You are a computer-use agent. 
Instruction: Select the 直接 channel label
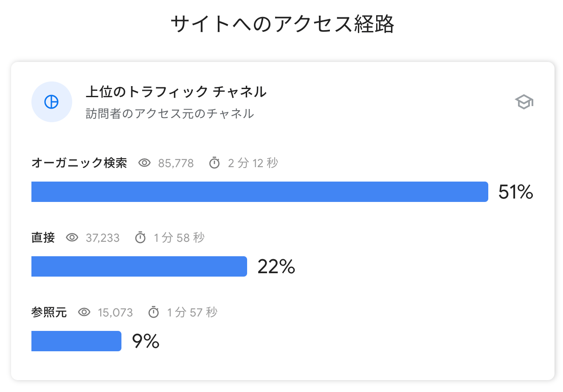[x=43, y=238]
